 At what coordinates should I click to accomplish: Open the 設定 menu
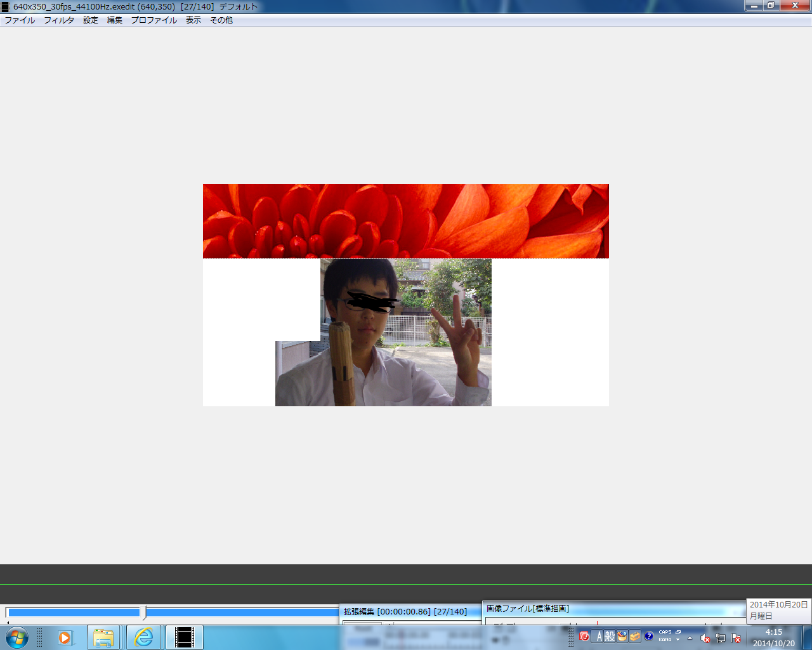pyautogui.click(x=91, y=20)
